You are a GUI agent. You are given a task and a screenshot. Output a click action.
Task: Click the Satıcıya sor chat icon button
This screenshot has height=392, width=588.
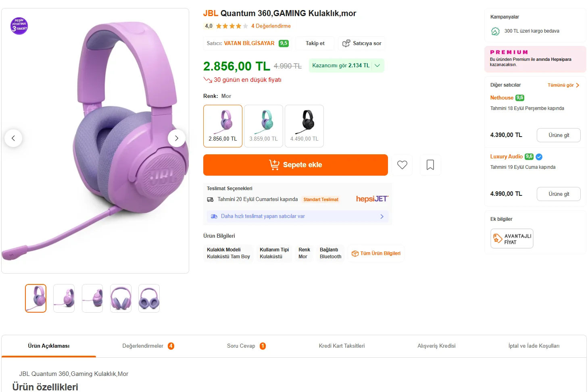coord(361,44)
